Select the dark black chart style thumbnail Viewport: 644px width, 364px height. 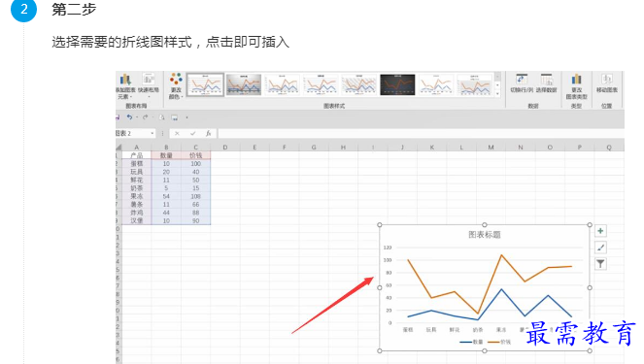(x=397, y=84)
